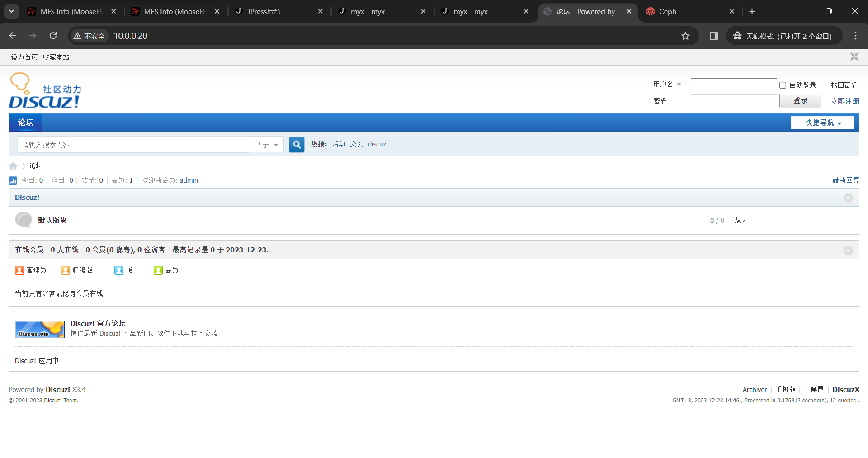The width and height of the screenshot is (868, 458).
Task: Click the Discuz! Team copyright link
Action: point(61,400)
